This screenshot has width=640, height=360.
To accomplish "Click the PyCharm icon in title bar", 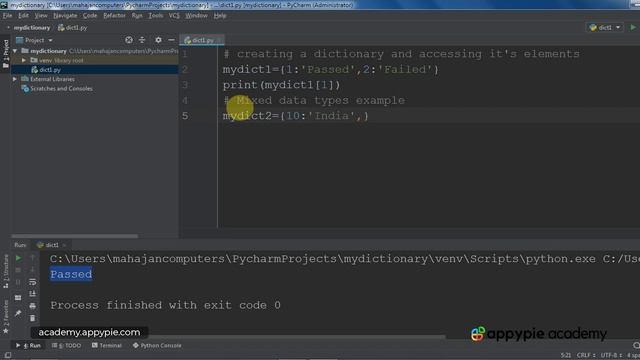I will click(x=4, y=5).
